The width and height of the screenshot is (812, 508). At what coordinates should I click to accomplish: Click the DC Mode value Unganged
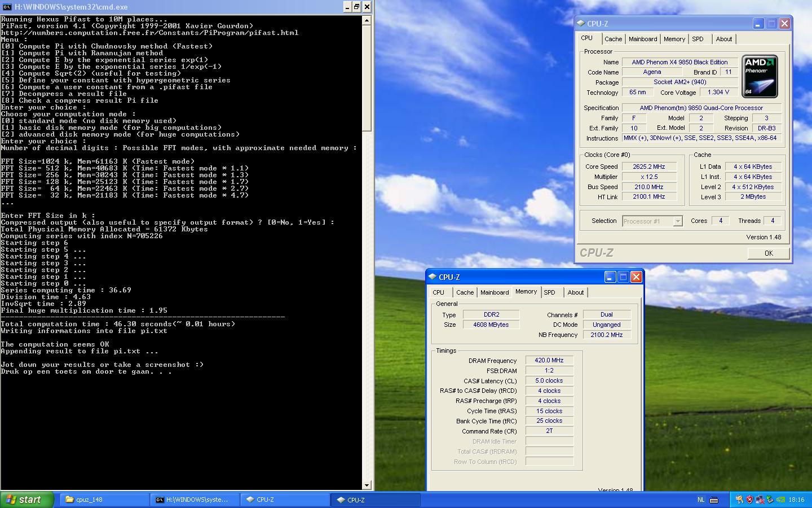607,325
